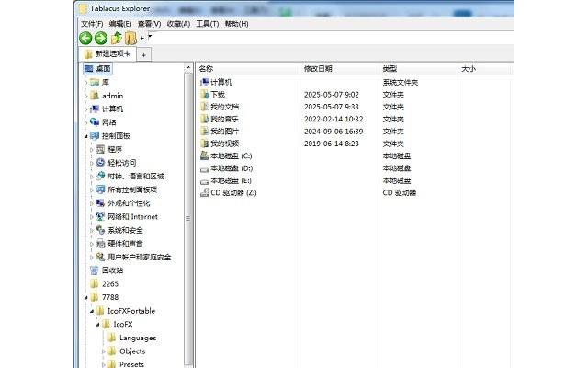Click the plus sign in the toolbar
Viewport: 588px width, 368px height.
(142, 38)
